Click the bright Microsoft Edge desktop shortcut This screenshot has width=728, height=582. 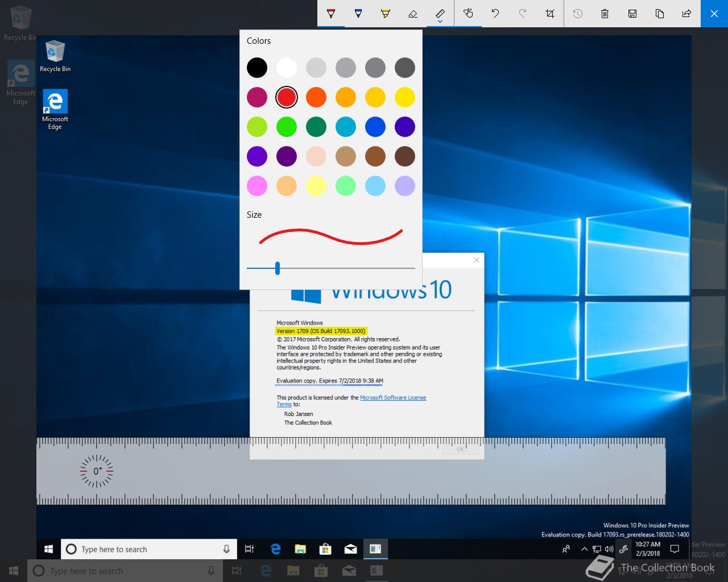[55, 110]
